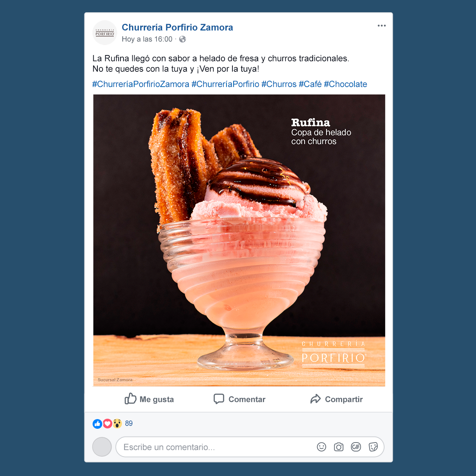
Task: Click the public globe privacy icon
Action: point(183,39)
